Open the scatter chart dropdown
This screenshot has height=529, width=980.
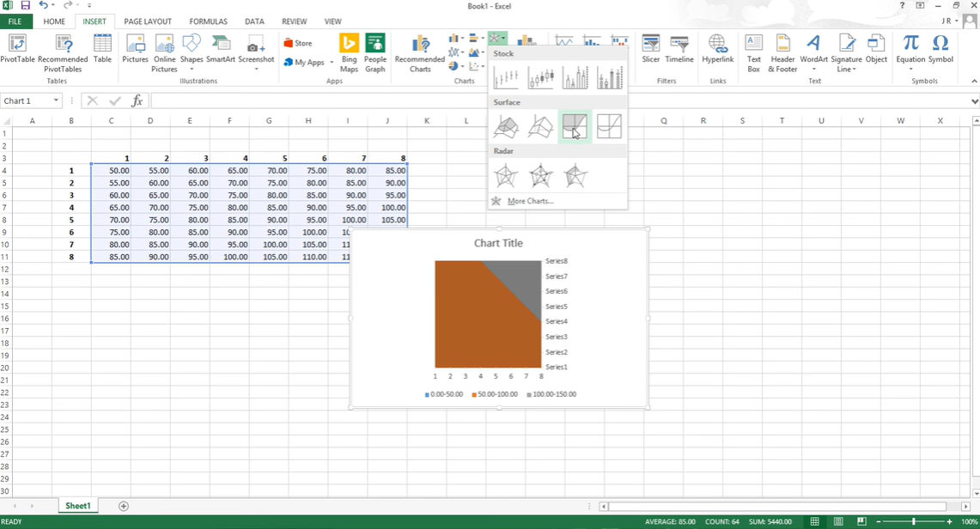476,66
